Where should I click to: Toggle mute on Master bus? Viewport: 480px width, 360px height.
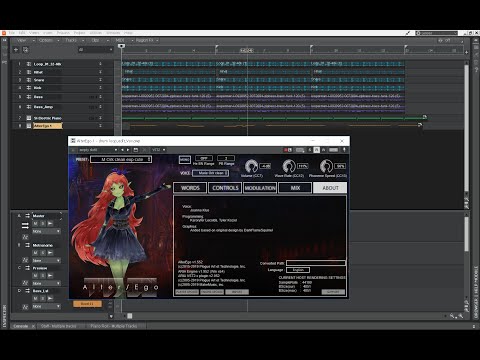pyautogui.click(x=35, y=223)
